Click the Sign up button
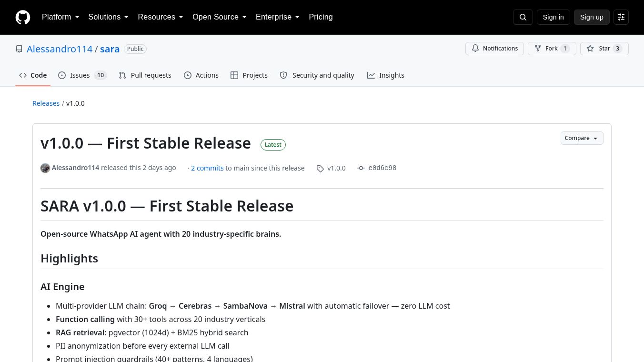Viewport: 644px width, 362px height. tap(592, 17)
